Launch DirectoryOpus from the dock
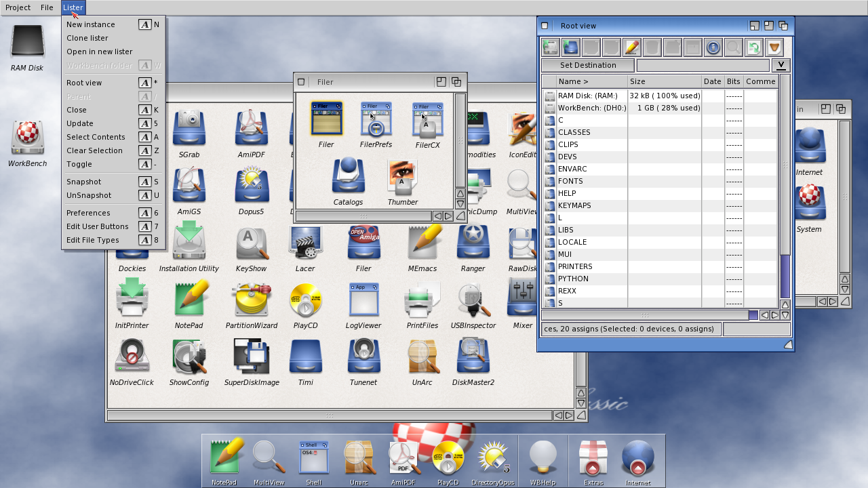 [494, 463]
